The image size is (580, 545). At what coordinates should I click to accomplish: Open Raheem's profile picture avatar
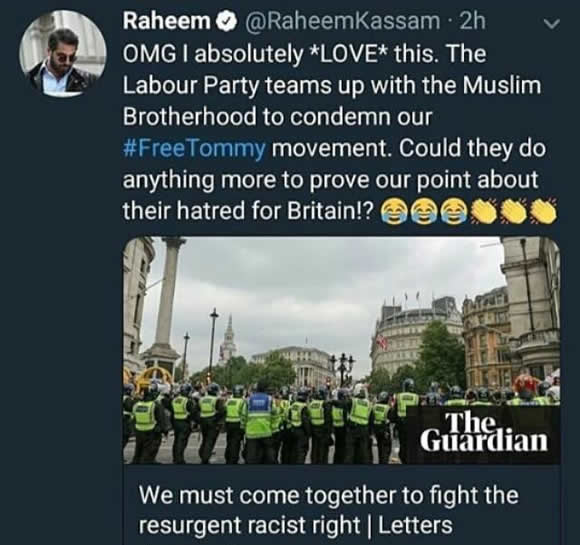click(63, 53)
